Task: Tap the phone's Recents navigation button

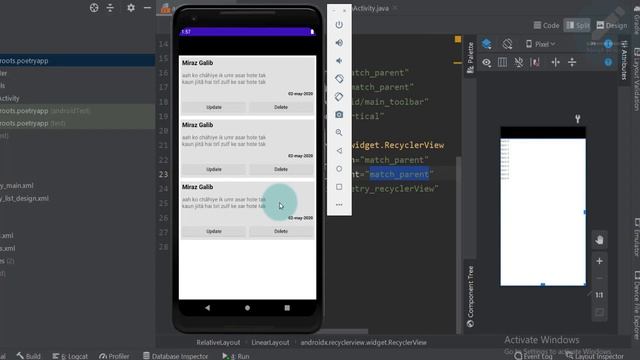Action: [287, 308]
